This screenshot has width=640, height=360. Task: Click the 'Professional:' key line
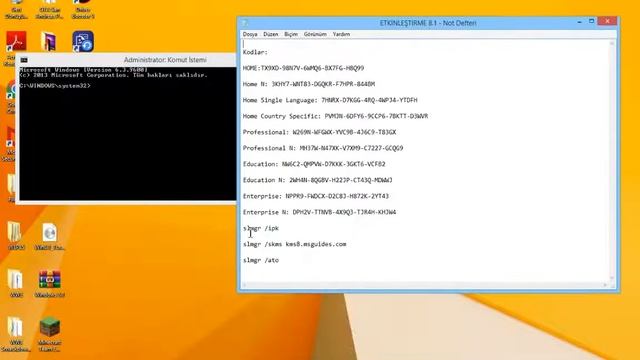coord(319,132)
